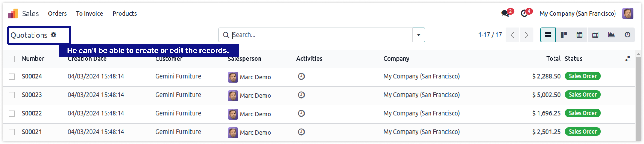Expand the search options dropdown arrow

click(x=419, y=35)
